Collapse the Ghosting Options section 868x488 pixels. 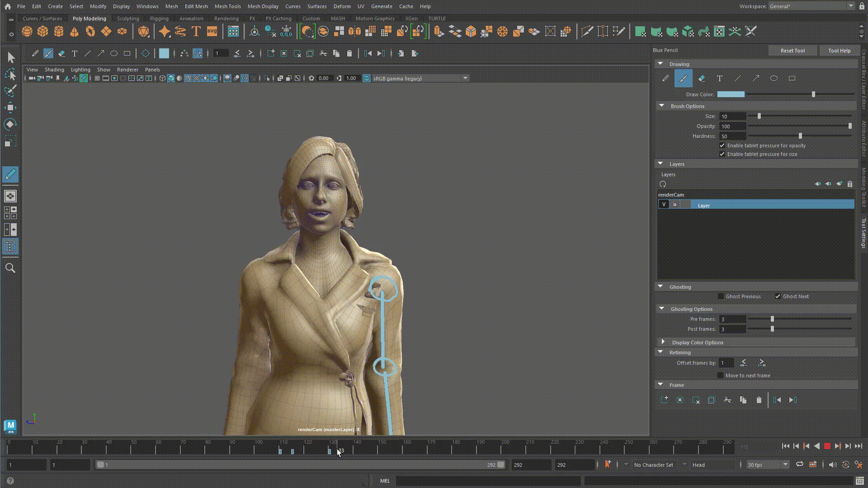(662, 309)
